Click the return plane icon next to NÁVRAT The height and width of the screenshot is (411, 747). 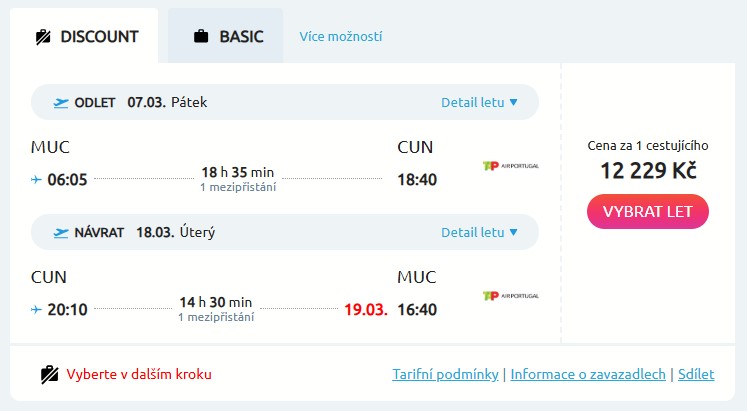tap(61, 232)
